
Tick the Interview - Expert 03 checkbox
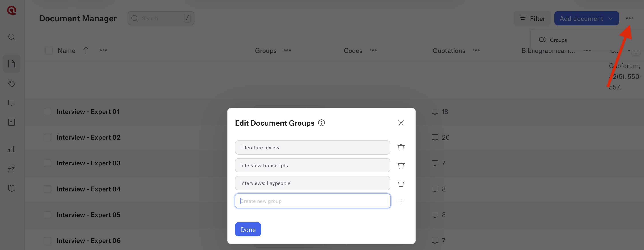(48, 163)
